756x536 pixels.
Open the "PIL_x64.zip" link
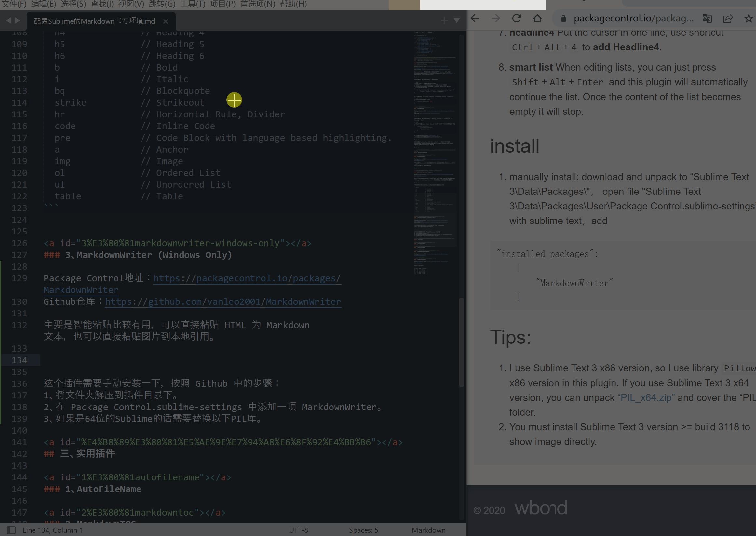click(646, 398)
